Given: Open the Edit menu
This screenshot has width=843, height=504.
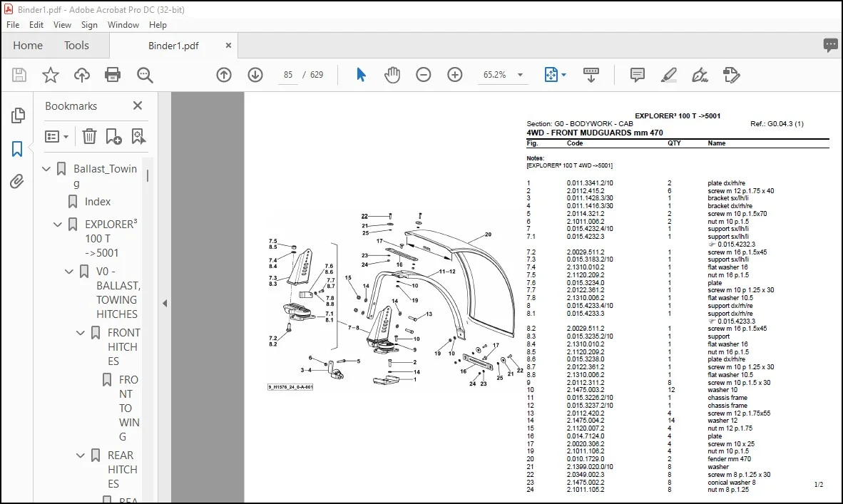Looking at the screenshot, I should 36,25.
